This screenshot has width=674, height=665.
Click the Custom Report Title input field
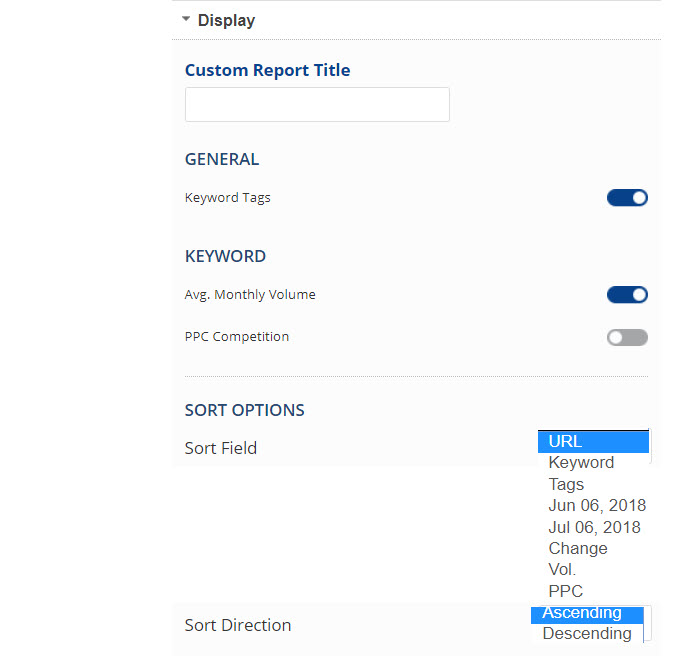click(x=317, y=105)
